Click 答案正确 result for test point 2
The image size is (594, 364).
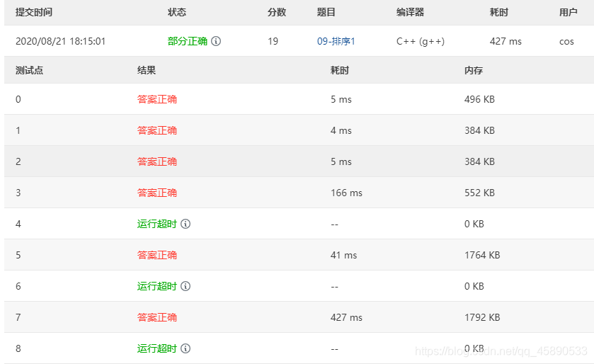[x=157, y=161]
